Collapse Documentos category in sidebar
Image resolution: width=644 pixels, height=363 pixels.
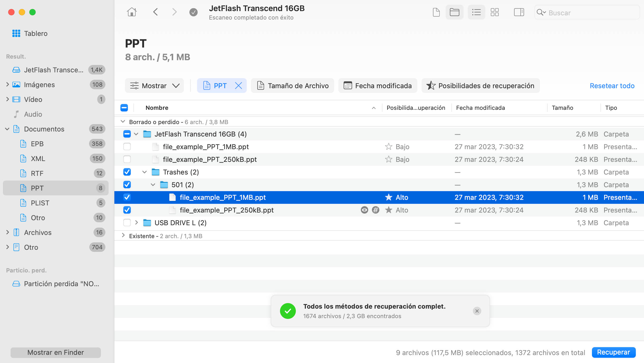7,129
